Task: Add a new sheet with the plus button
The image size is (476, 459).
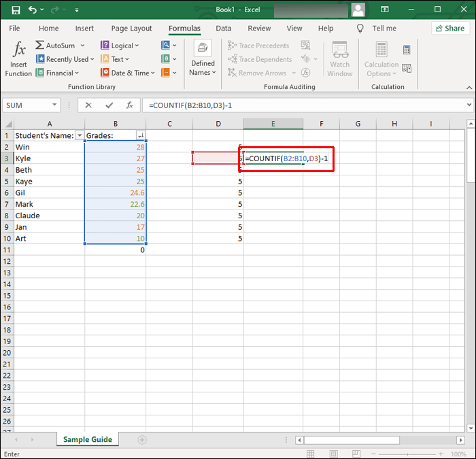Action: pos(142,439)
